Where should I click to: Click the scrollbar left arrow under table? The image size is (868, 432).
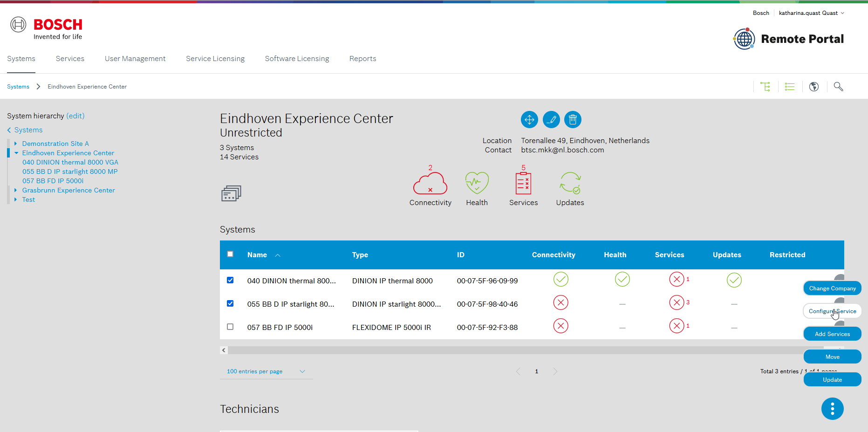pos(224,350)
